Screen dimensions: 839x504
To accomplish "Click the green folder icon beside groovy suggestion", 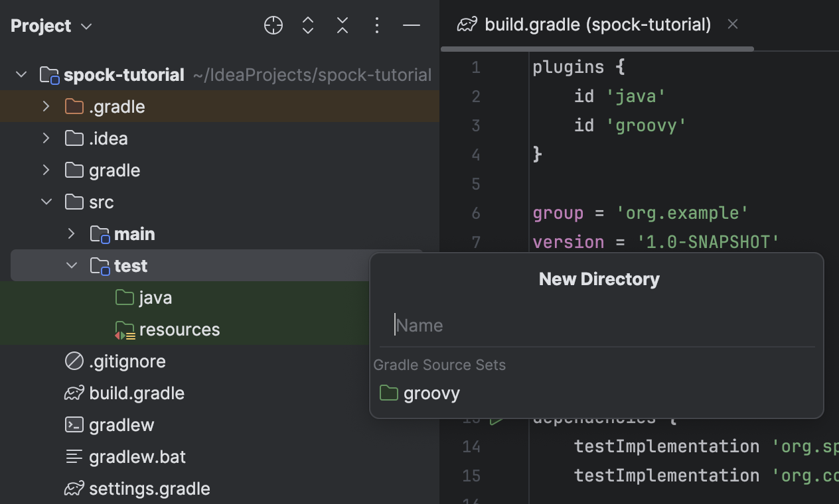I will tap(388, 393).
